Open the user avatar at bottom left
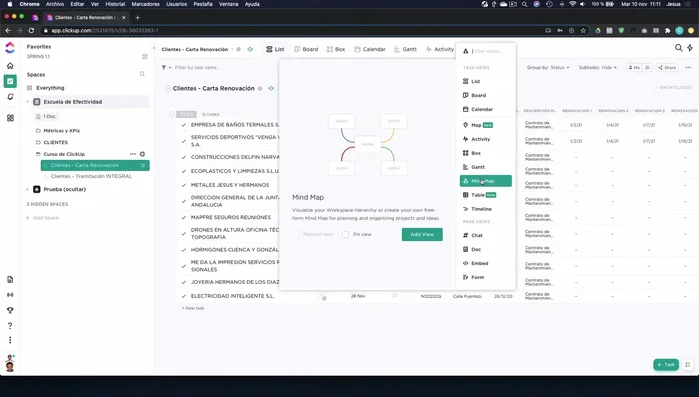Image resolution: width=699 pixels, height=397 pixels. [x=10, y=367]
